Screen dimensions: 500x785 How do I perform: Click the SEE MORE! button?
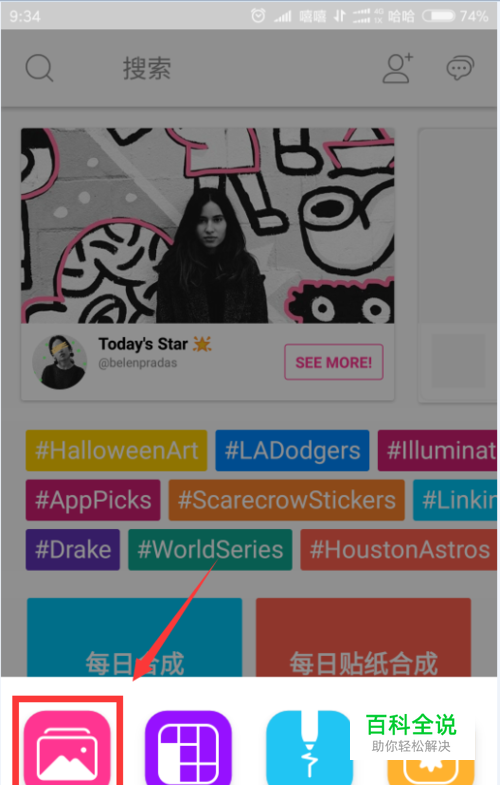[x=334, y=362]
